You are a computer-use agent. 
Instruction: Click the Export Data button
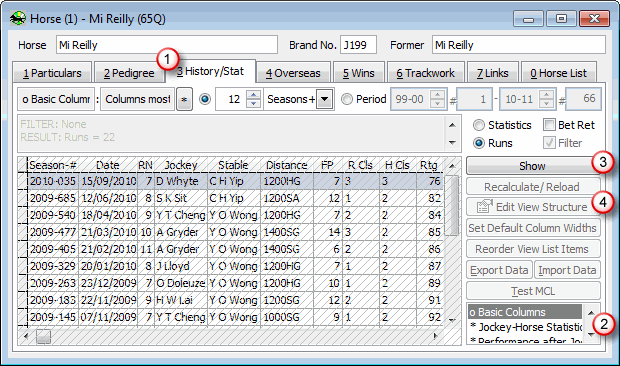pos(499,270)
